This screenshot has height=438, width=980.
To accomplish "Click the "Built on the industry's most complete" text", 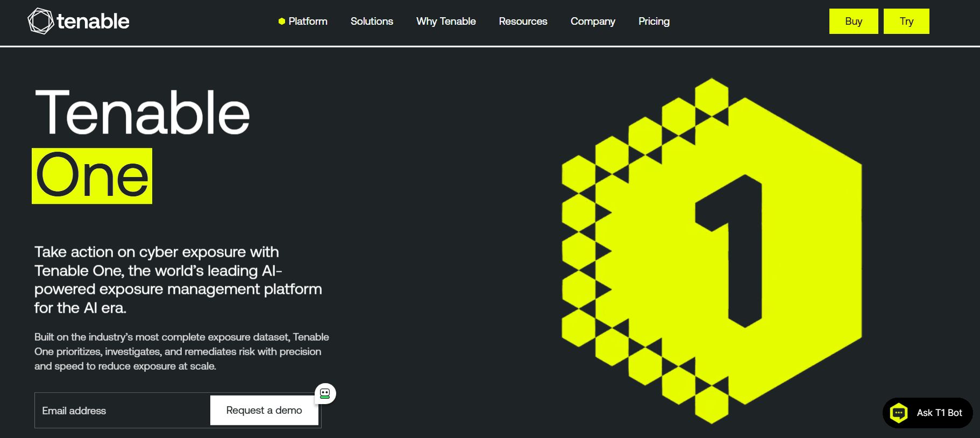I will coord(182,351).
